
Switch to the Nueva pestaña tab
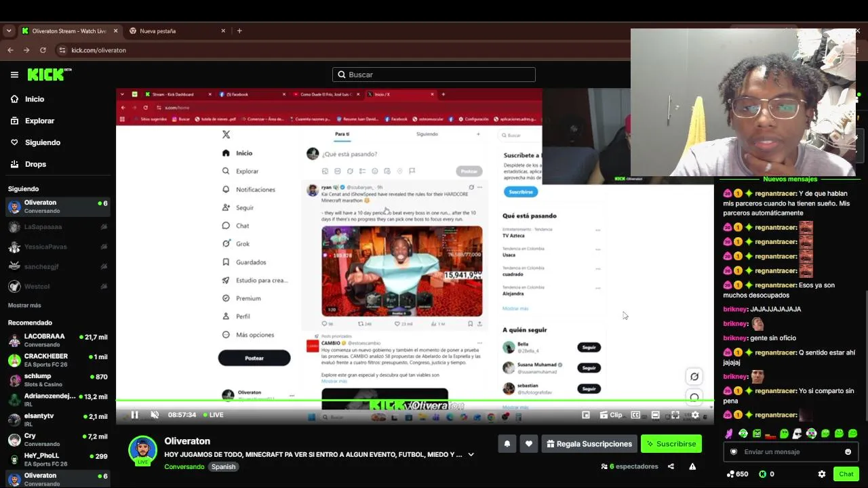(x=176, y=30)
